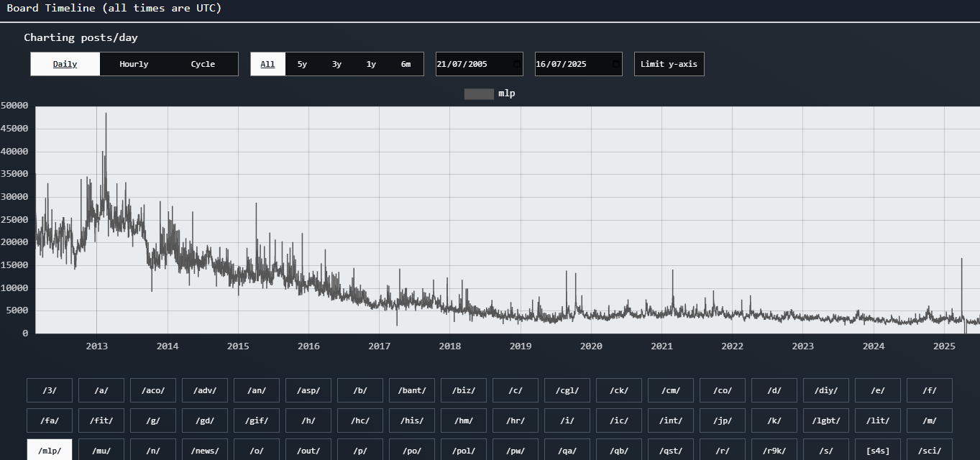Select the /hr/ board
The image size is (980, 460).
click(516, 420)
